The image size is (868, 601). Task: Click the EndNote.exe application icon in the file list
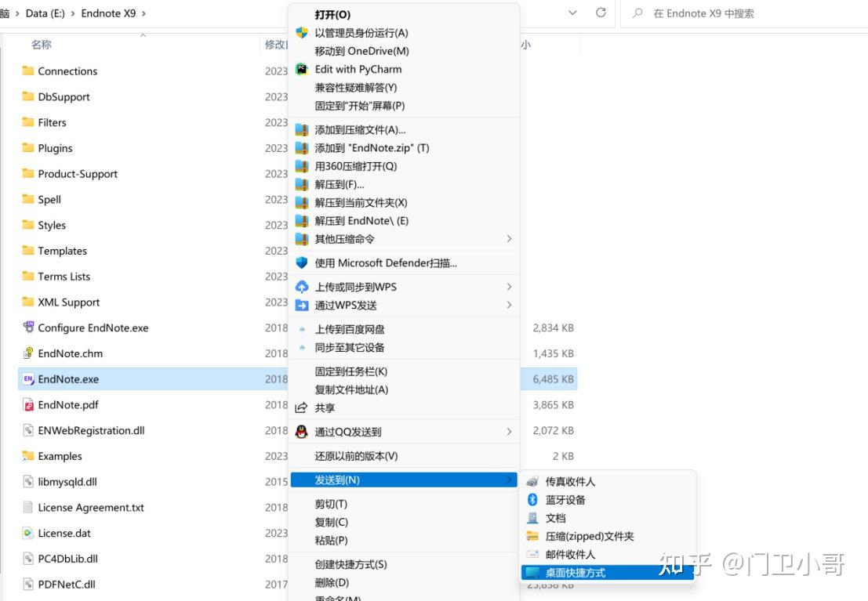pos(29,378)
